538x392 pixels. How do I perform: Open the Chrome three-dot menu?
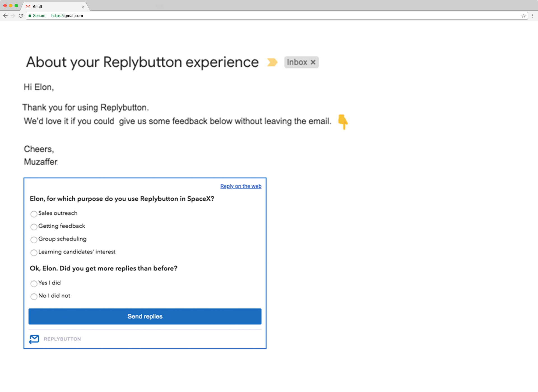(533, 16)
